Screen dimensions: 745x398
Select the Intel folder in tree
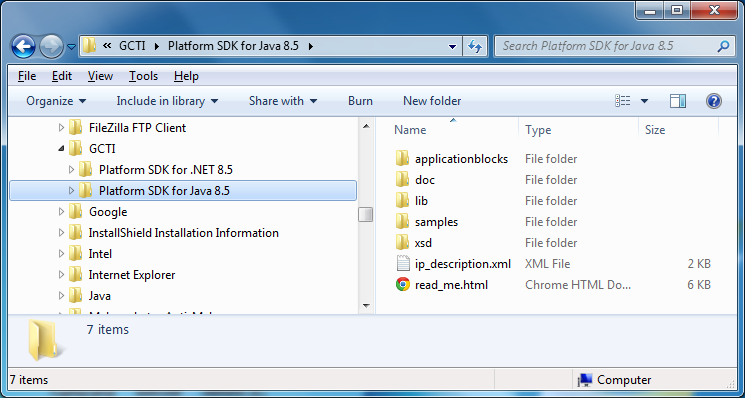(100, 254)
